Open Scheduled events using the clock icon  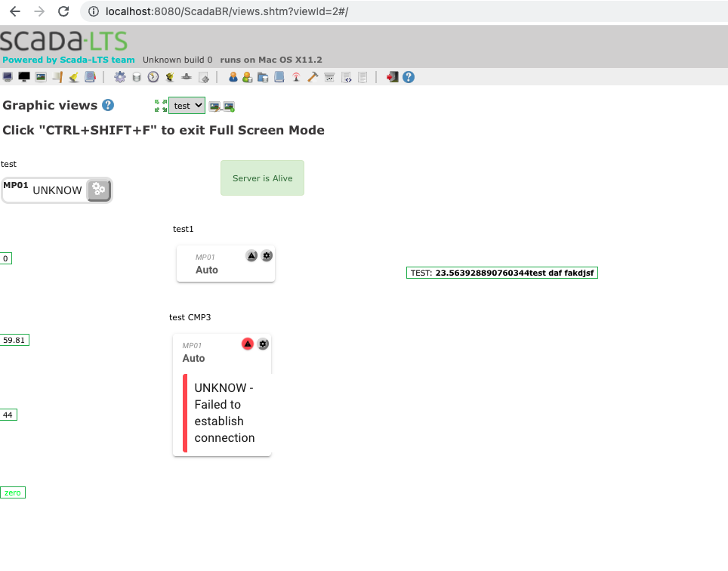152,76
